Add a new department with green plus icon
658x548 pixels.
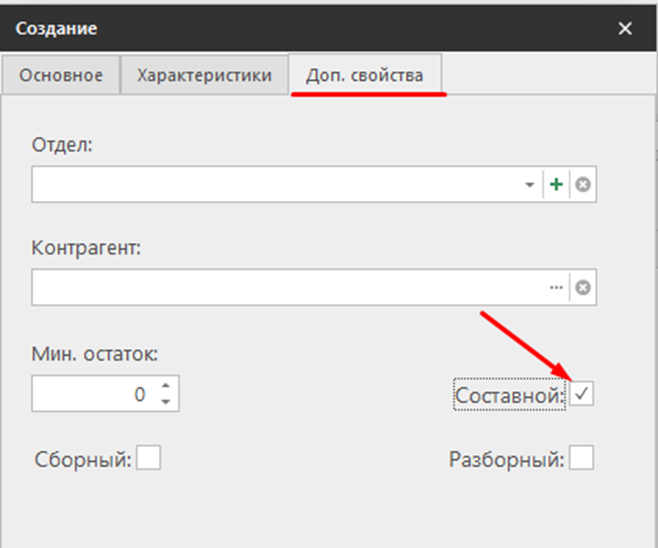click(x=556, y=185)
